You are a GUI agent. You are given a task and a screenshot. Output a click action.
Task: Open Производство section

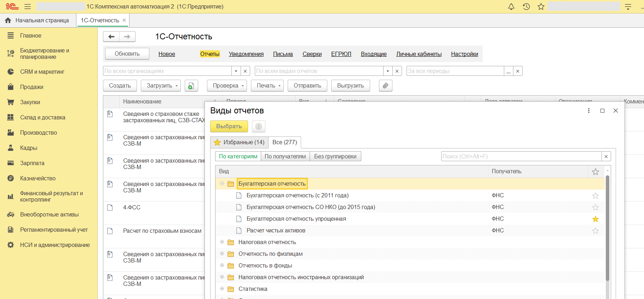click(39, 132)
